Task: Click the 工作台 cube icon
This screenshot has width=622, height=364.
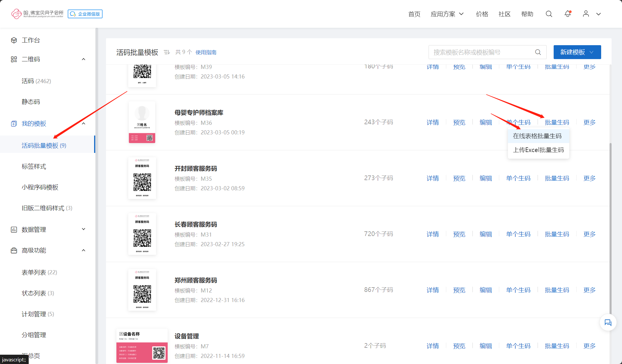Action: click(x=14, y=40)
